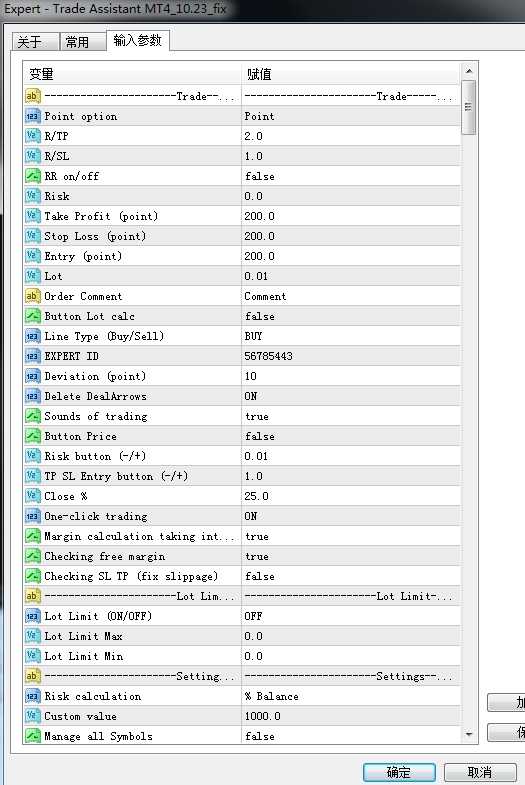Click the Take Profit value 200.0 field
Viewport: 525px width, 785px height.
coord(350,216)
